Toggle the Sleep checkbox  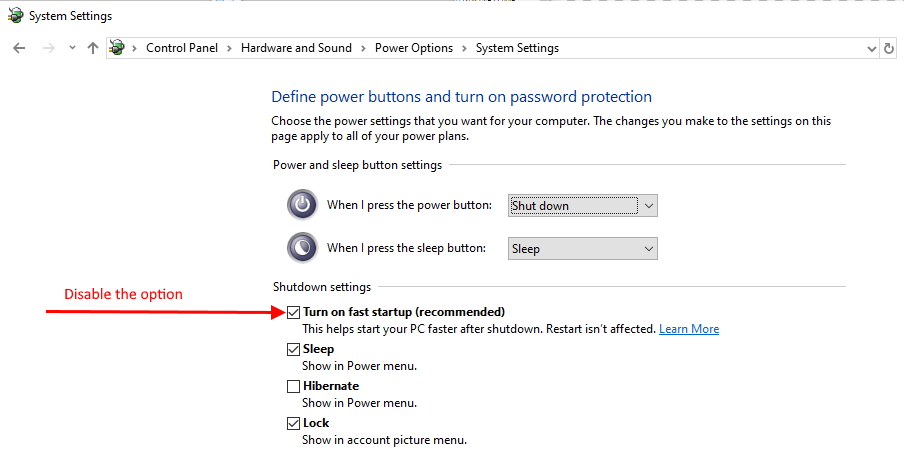(293, 349)
